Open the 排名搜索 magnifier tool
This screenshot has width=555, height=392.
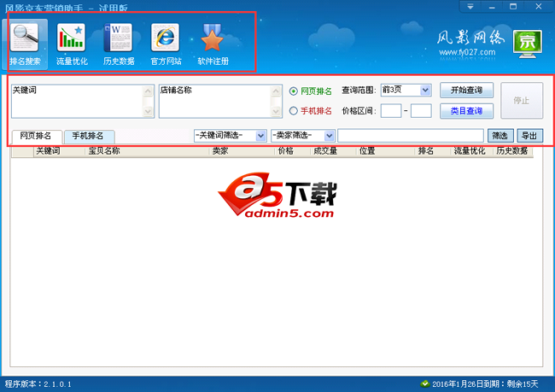pyautogui.click(x=25, y=44)
